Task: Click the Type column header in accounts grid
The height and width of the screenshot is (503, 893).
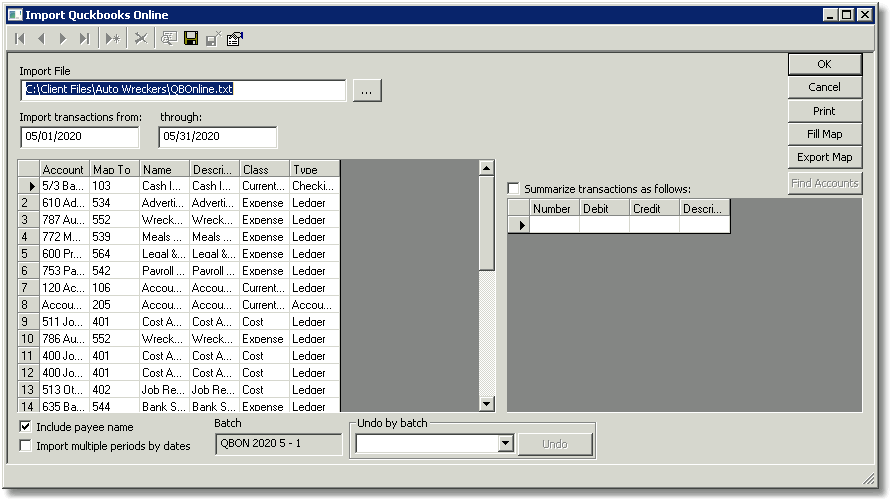Action: tap(314, 169)
